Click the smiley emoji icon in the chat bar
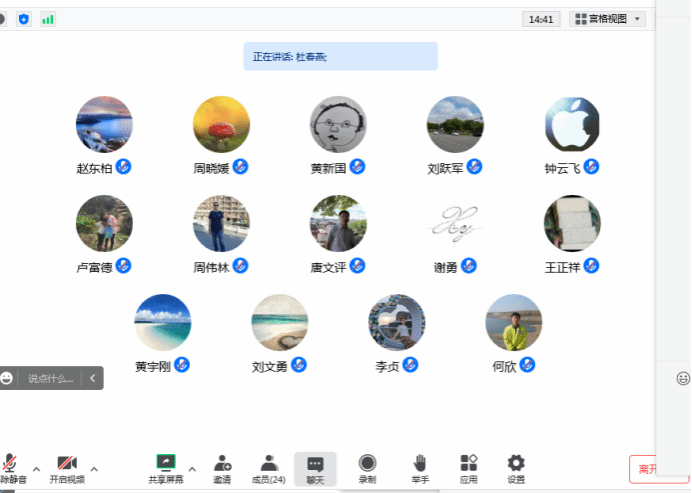The width and height of the screenshot is (692, 493). click(7, 378)
